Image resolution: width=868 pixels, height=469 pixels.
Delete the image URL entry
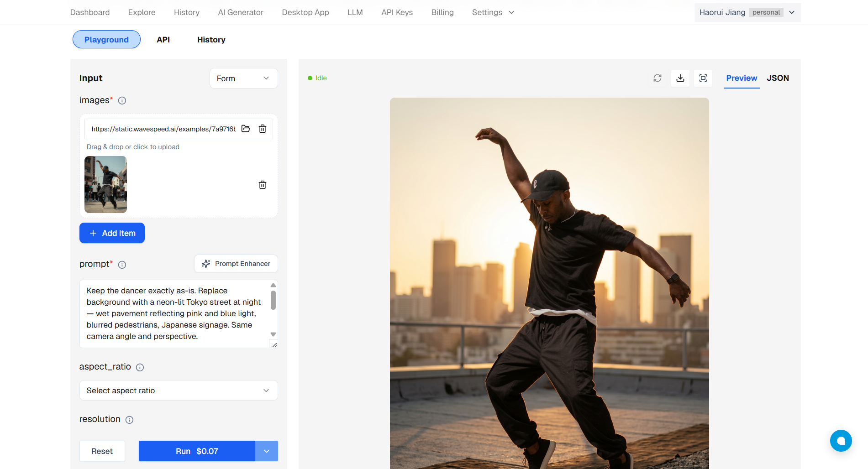263,129
